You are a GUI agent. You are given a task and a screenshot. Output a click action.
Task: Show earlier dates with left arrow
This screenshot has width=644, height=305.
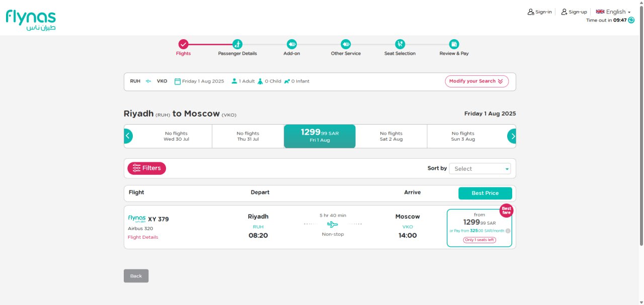point(128,136)
